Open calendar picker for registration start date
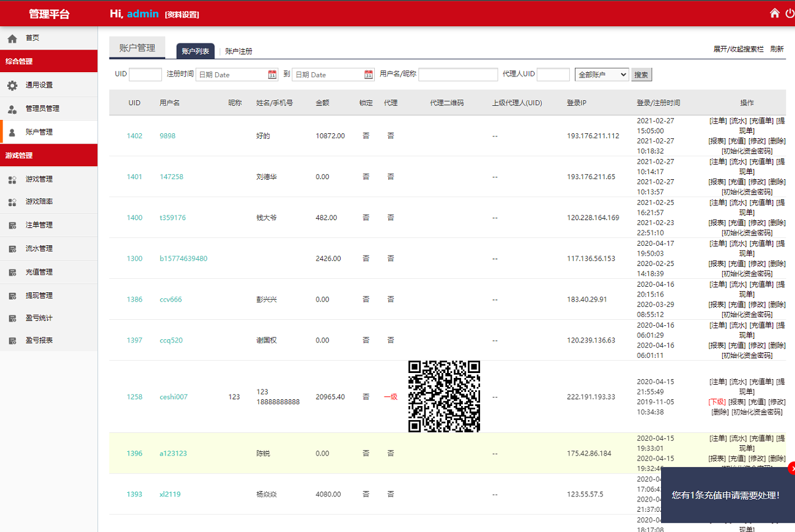 coord(272,75)
